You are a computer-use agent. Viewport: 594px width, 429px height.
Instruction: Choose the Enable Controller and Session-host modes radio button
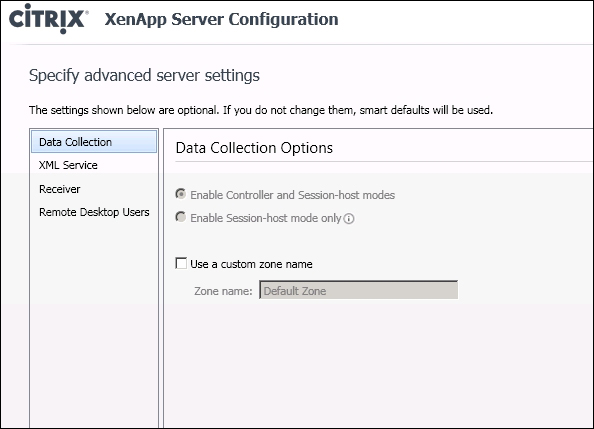coord(181,194)
